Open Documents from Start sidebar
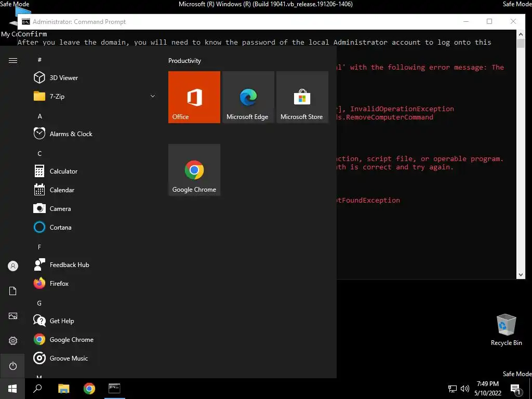Viewport: 532px width, 399px height. point(12,291)
